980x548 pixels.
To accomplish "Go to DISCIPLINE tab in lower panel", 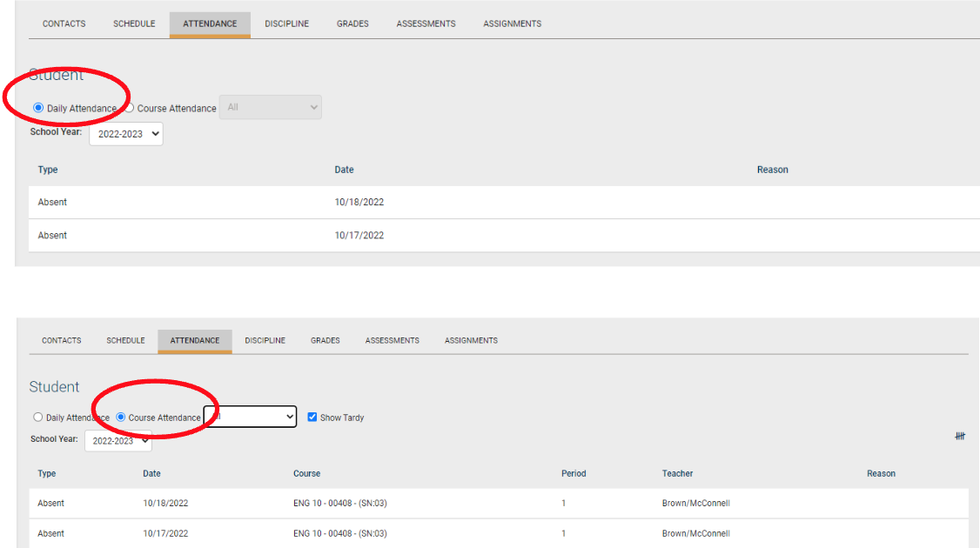I will (x=265, y=341).
